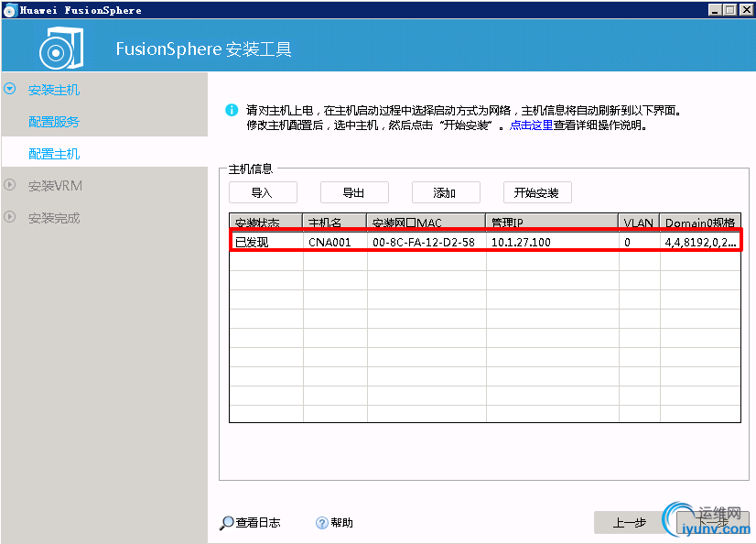
Task: Open the 安装完成 step
Action: [54, 218]
